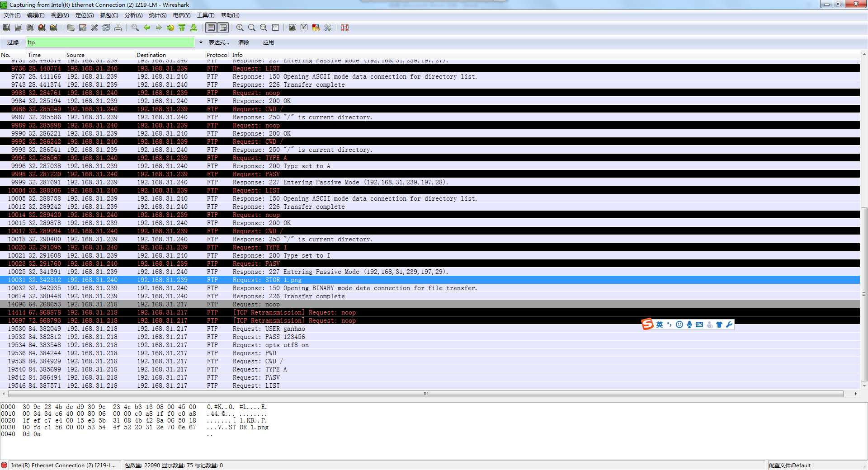Select packet 14414 TCP Retransmission row

coord(430,312)
